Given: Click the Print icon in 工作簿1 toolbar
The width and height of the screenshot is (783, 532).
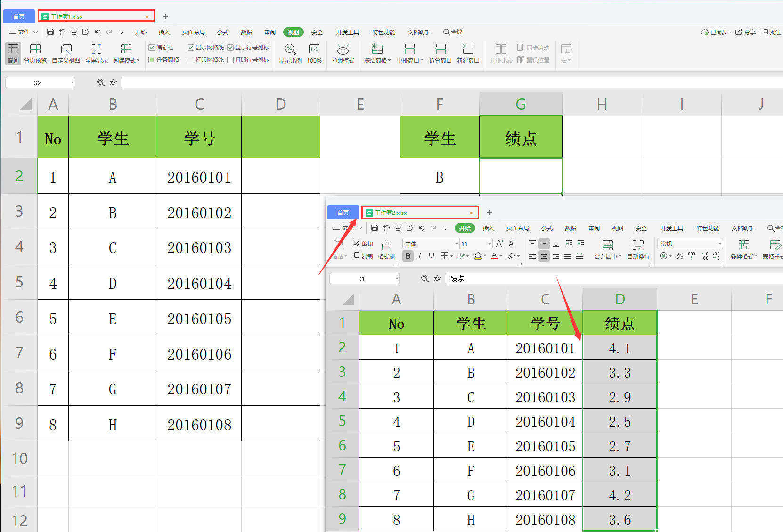Looking at the screenshot, I should (x=74, y=32).
